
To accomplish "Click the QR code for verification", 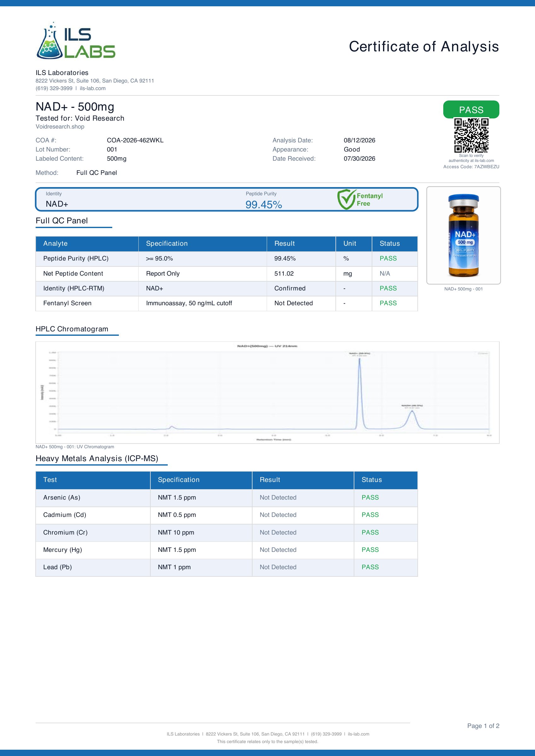I will click(471, 135).
